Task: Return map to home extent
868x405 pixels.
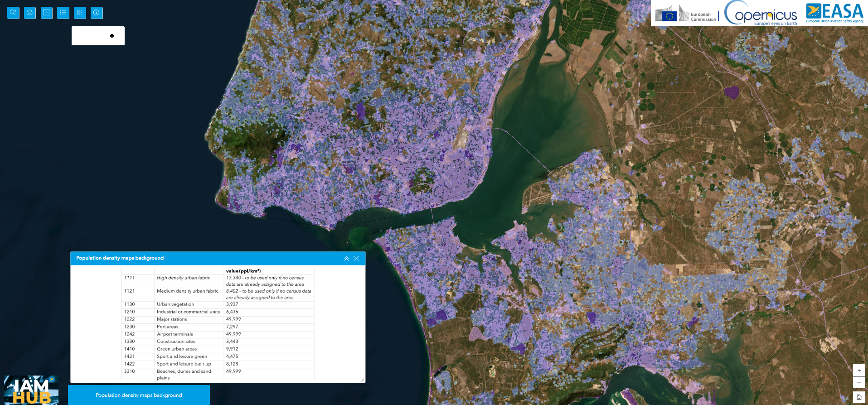Action: click(858, 397)
